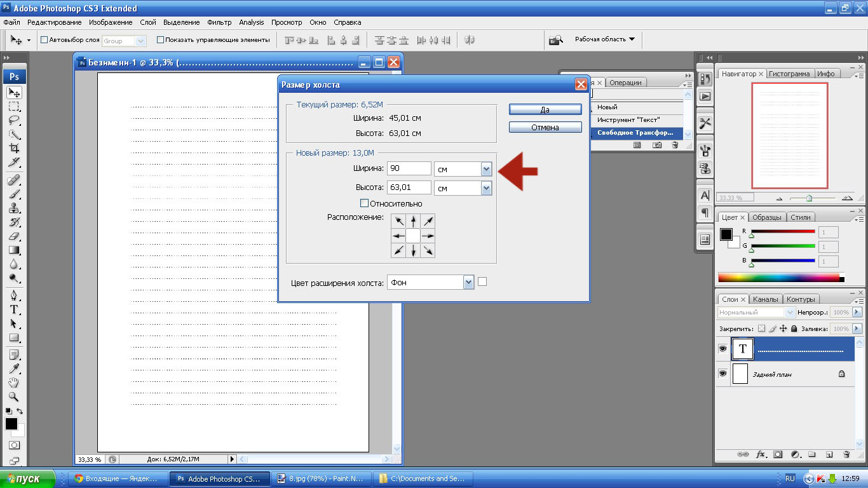Check Показать управляющие элементы option
This screenshot has height=488, width=868.
[160, 40]
